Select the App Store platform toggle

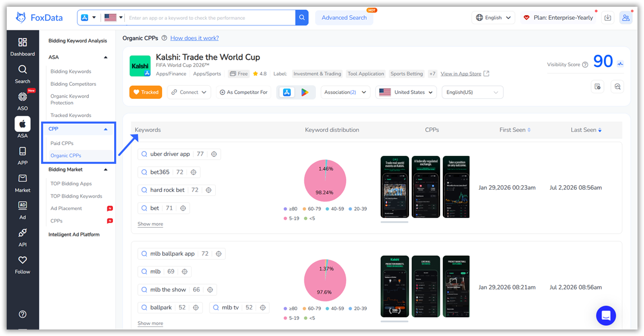[287, 93]
